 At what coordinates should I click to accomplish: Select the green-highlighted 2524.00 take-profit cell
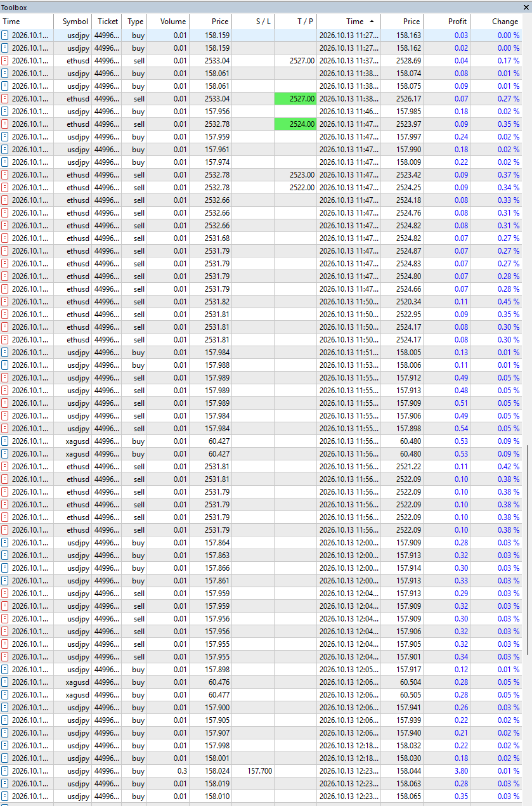coord(295,124)
